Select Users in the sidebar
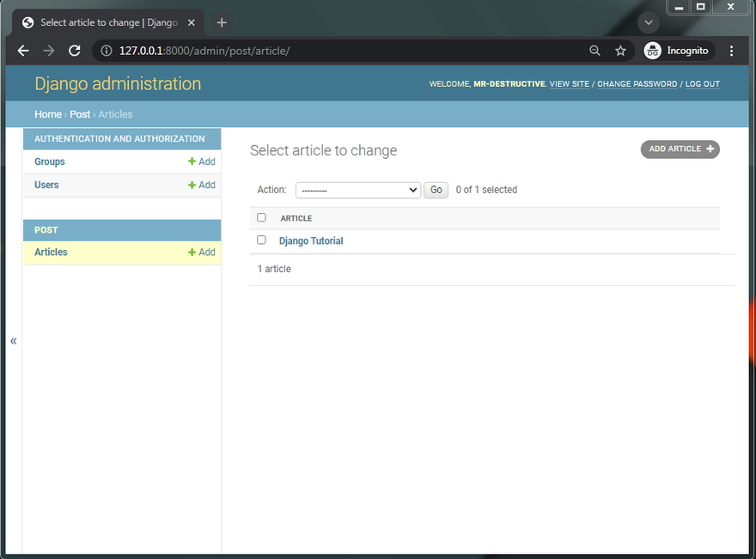756x559 pixels. tap(46, 185)
